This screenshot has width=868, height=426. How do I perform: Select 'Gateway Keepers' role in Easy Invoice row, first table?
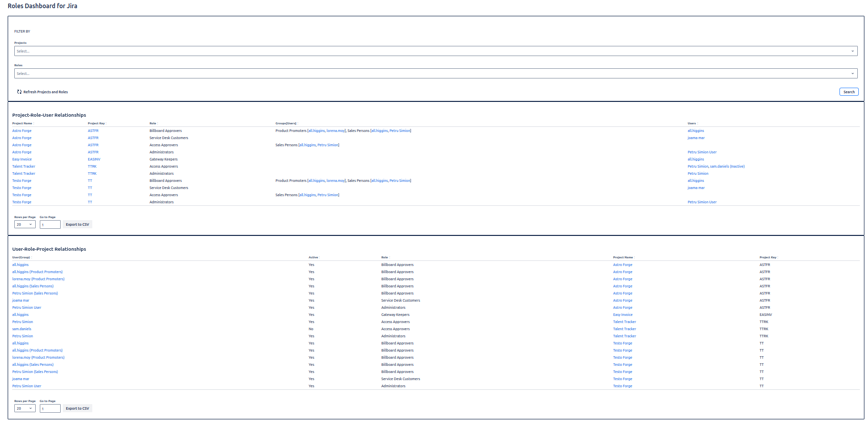164,159
